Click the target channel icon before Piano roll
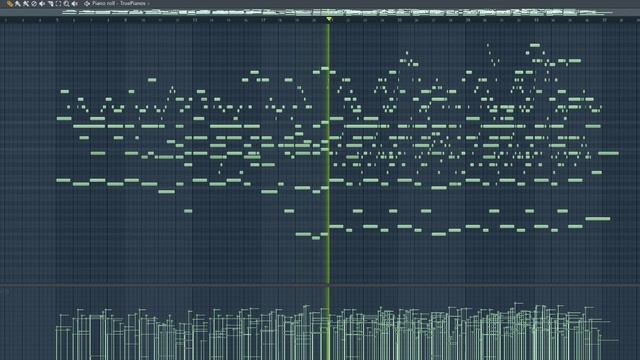The width and height of the screenshot is (640, 360). 87,4
